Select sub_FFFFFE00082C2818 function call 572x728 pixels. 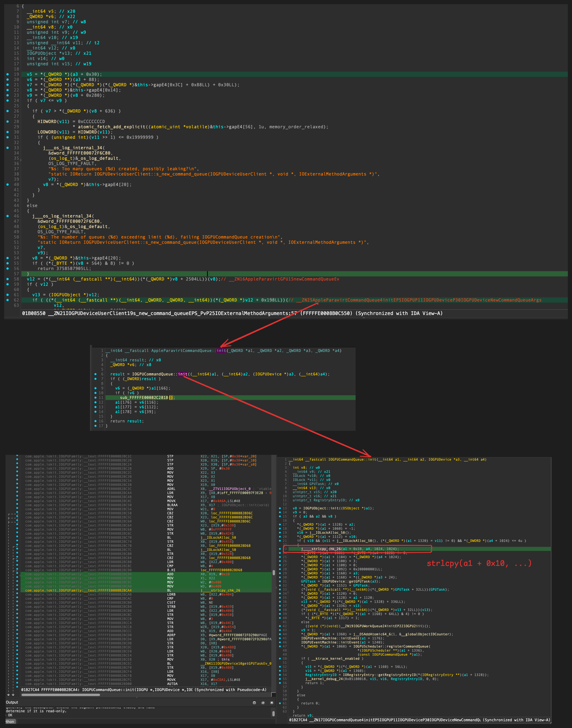144,398
